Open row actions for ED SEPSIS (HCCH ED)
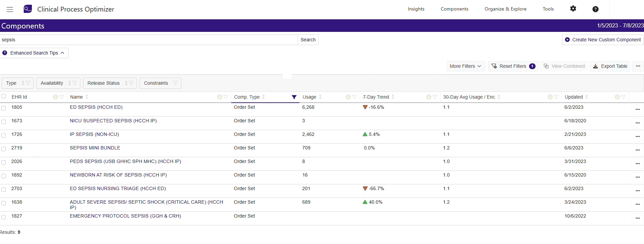The height and width of the screenshot is (244, 644). click(637, 109)
